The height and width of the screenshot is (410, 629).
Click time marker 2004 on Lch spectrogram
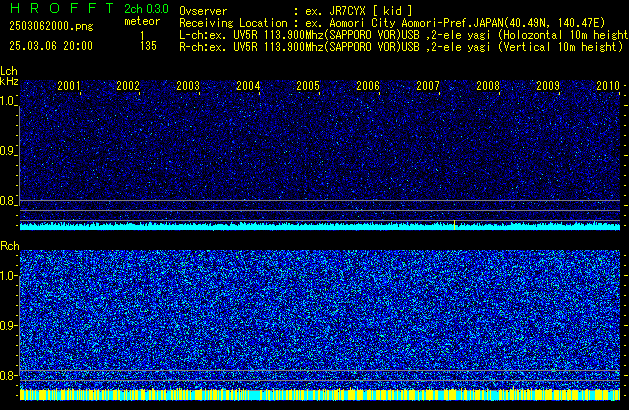point(248,86)
